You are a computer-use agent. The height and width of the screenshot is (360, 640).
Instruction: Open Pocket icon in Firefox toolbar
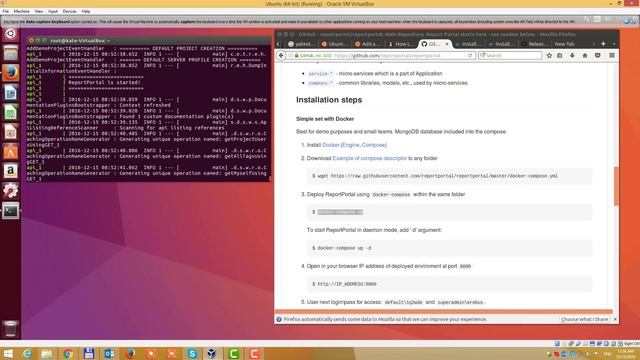point(598,56)
